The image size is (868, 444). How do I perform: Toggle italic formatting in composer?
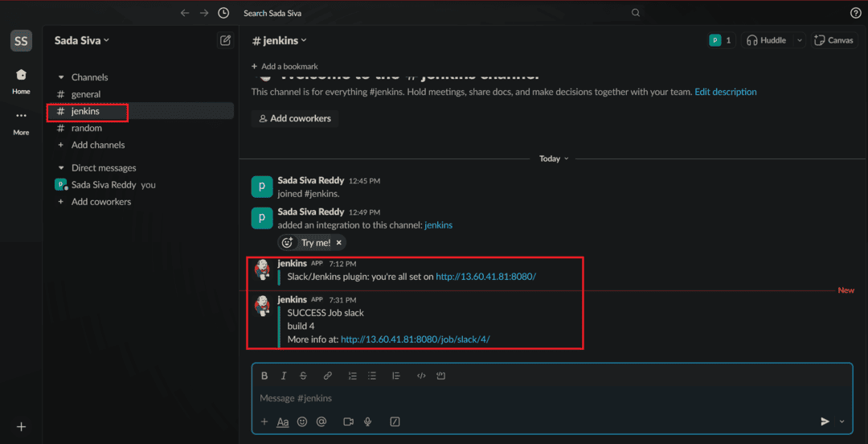pyautogui.click(x=284, y=376)
